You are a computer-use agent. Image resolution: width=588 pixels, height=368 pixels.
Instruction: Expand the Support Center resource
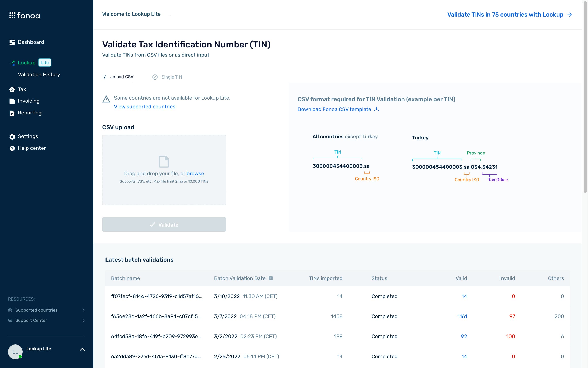click(x=83, y=321)
